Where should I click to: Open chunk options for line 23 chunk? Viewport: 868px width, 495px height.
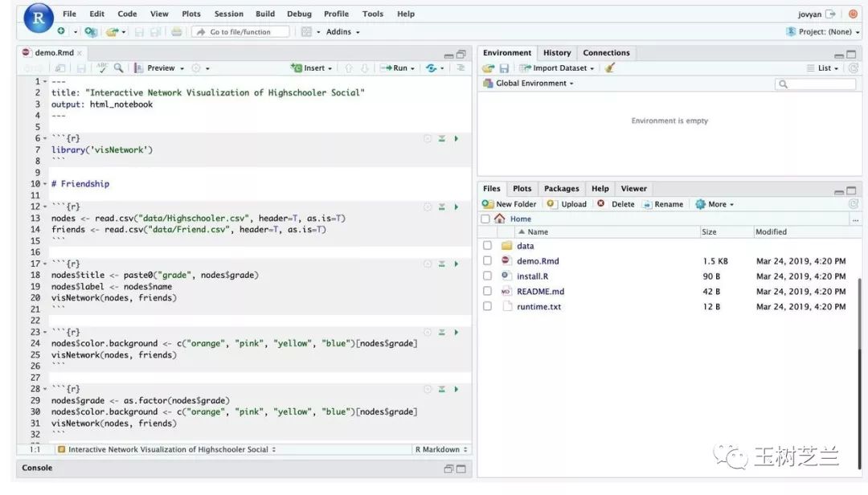[x=428, y=332]
